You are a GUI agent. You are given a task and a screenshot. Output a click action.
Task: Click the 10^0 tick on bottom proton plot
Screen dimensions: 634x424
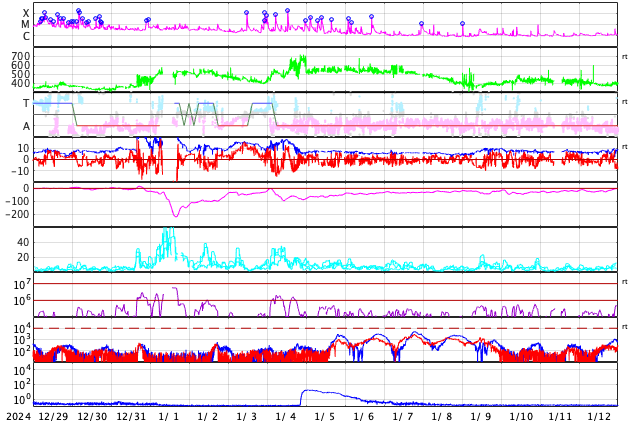(x=21, y=400)
